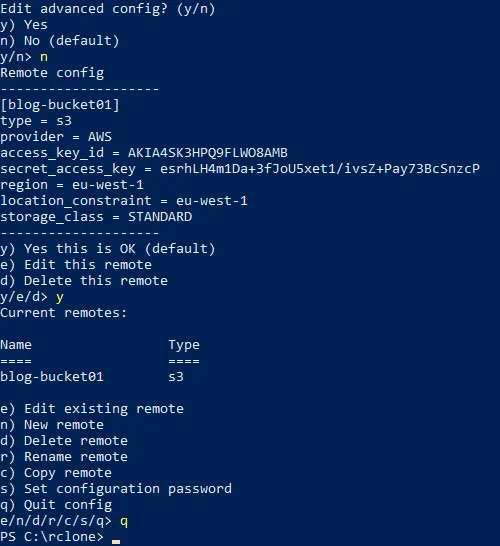This screenshot has width=500, height=546.
Task: Click the 'Set configuration password' line
Action: (x=116, y=489)
